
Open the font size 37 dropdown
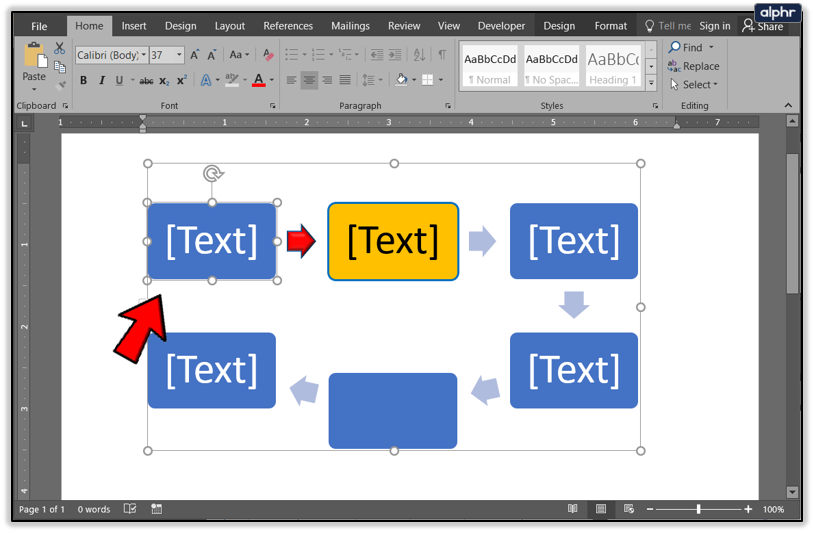pos(179,55)
